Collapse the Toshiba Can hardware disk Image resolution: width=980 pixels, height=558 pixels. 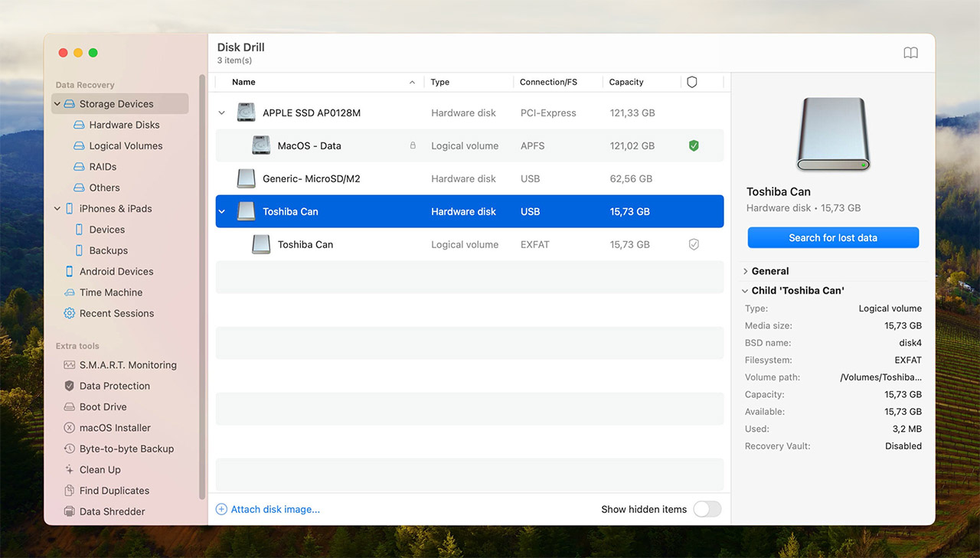click(x=221, y=211)
